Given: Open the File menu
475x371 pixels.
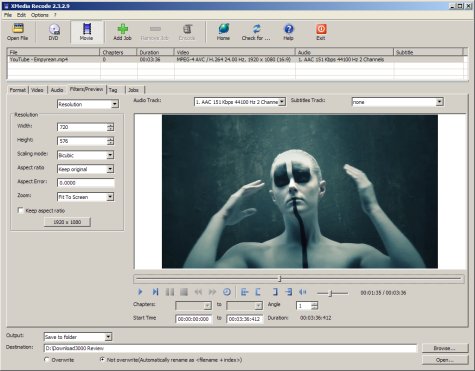Looking at the screenshot, I should 8,15.
